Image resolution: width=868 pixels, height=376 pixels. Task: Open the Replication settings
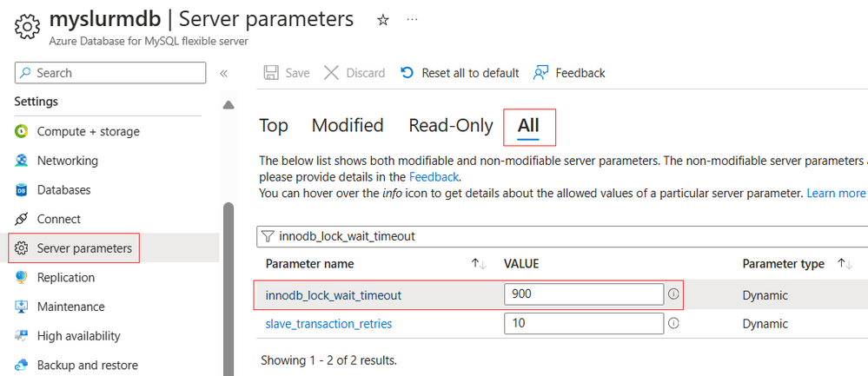[x=66, y=278]
